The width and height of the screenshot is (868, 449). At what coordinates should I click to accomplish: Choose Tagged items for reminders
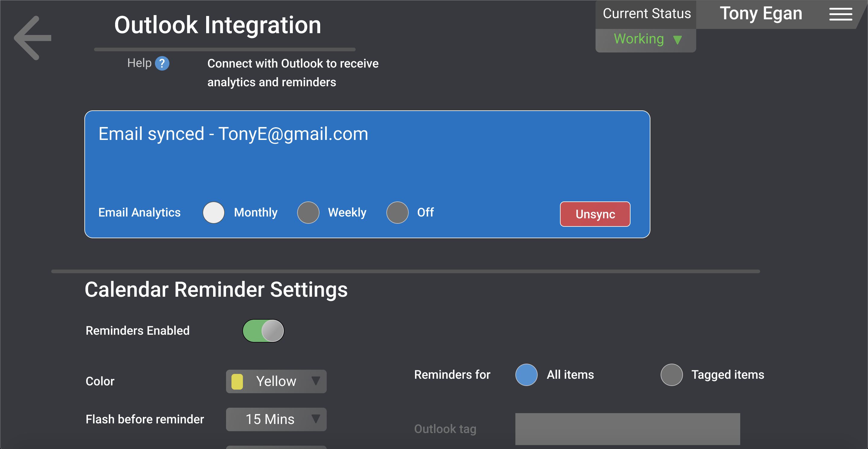click(671, 375)
